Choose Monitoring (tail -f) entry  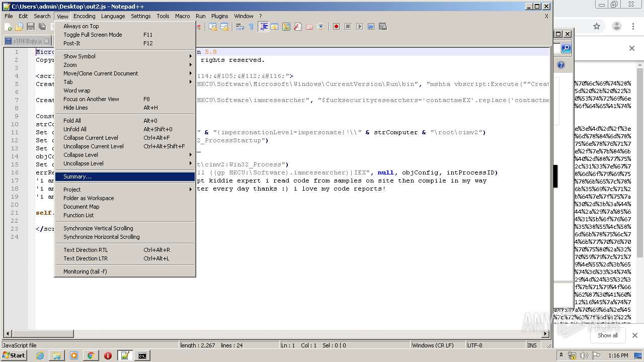(125, 271)
